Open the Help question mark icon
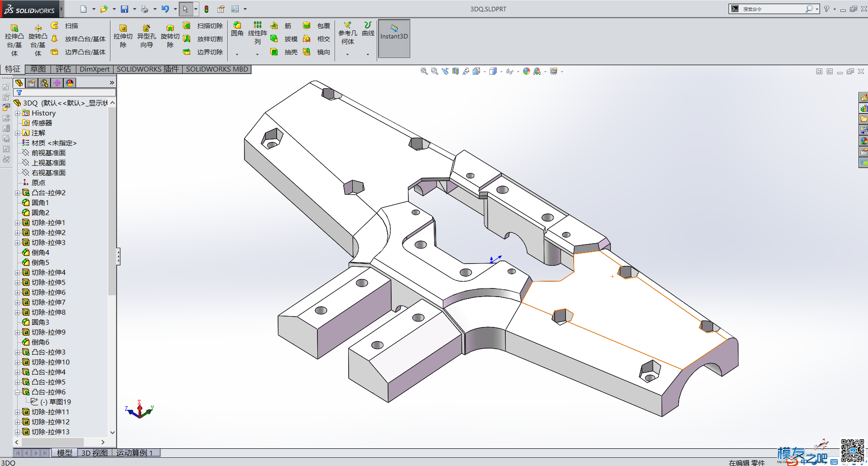868x466 pixels. pos(826,9)
